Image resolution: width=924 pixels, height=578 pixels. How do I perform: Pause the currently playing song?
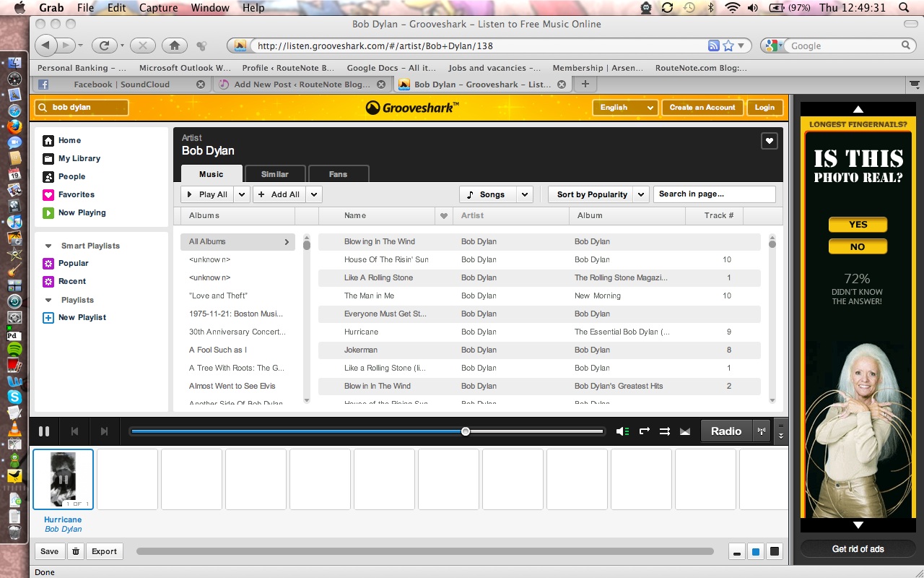(x=44, y=431)
